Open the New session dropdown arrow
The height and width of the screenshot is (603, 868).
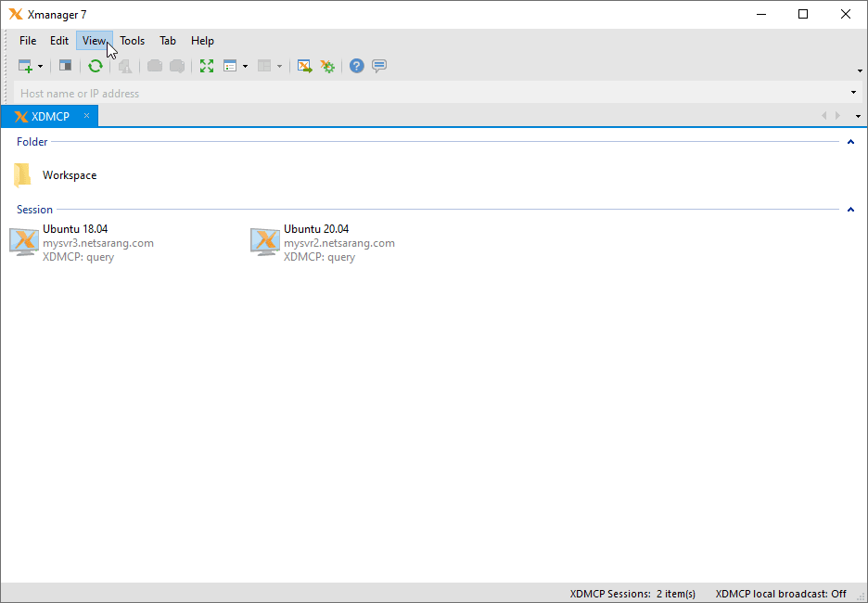click(x=41, y=67)
